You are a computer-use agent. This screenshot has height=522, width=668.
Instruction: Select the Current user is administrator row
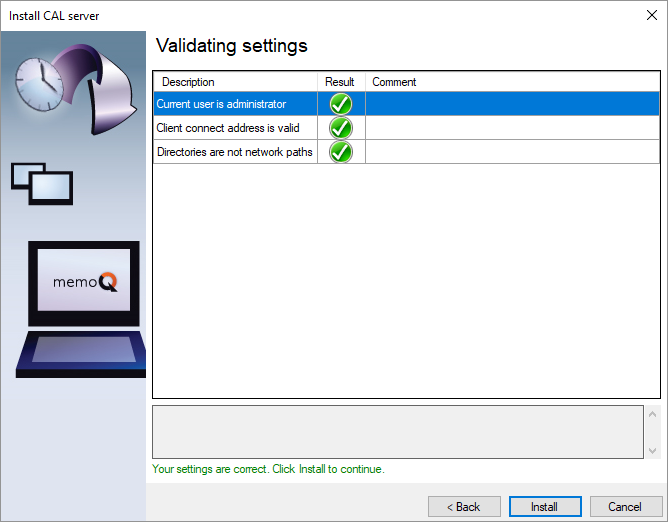(x=406, y=104)
